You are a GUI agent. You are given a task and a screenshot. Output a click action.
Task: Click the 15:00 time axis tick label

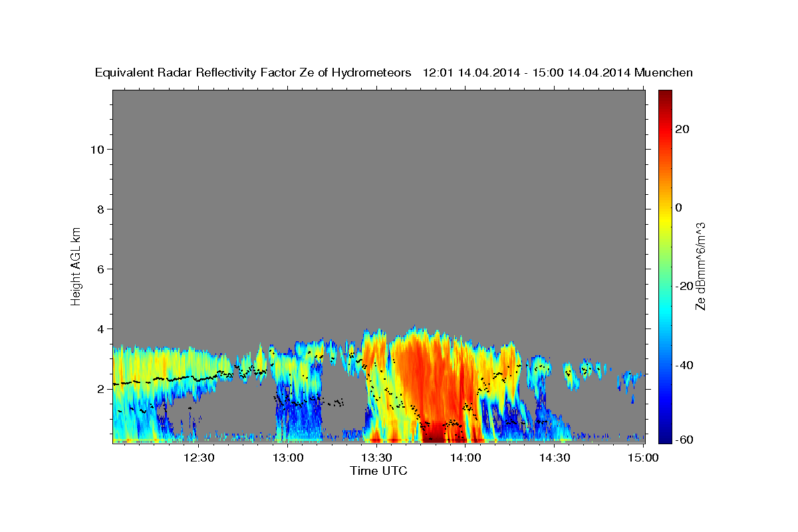tap(642, 458)
